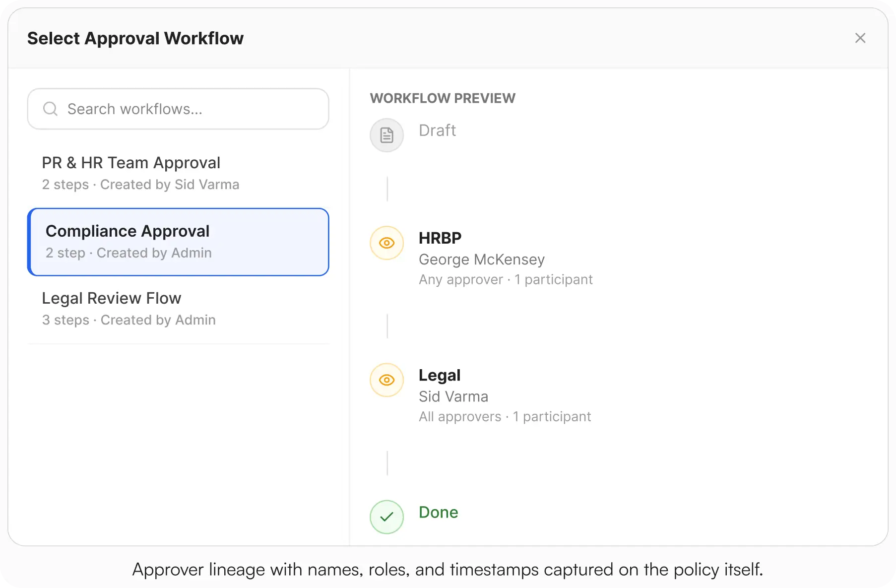The height and width of the screenshot is (588, 896).
Task: Click '3 steps · Created by Admin' subtitle
Action: coord(129,320)
